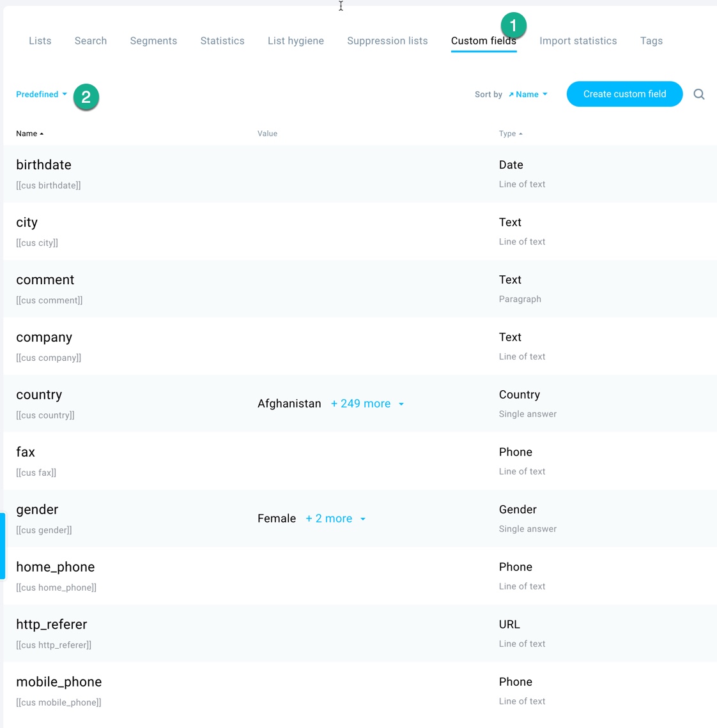Switch to the Lists tab
Viewport: 717px width, 728px height.
pos(40,41)
